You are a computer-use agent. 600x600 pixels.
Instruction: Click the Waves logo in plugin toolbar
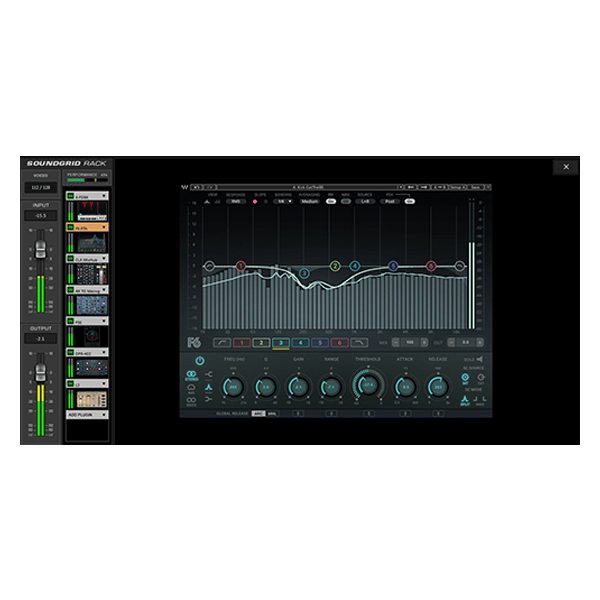pos(184,187)
